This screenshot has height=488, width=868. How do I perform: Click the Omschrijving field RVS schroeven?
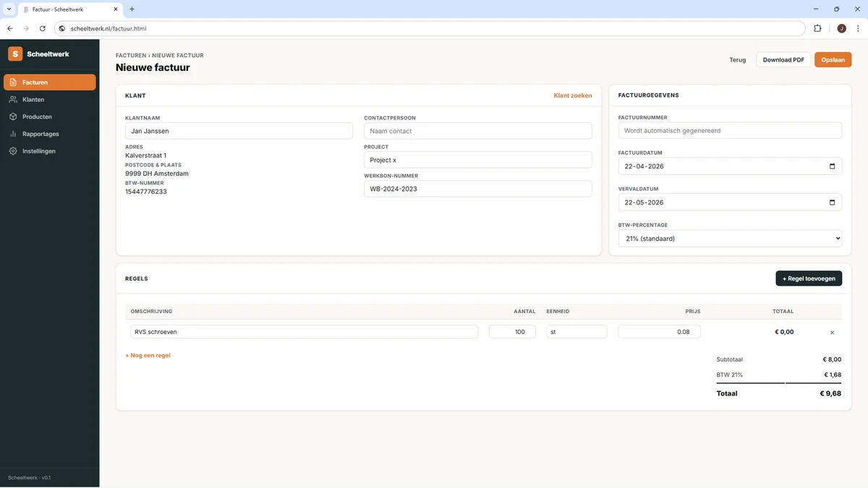coord(304,332)
